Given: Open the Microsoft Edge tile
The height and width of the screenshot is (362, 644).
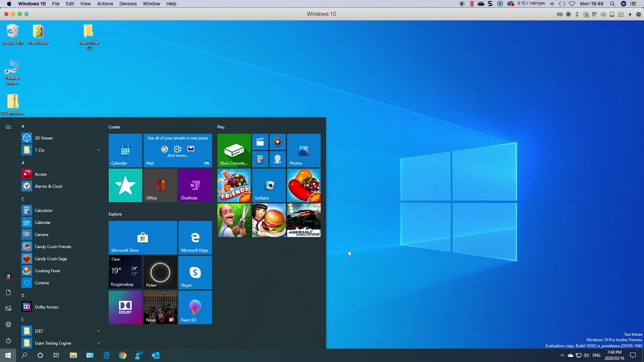Looking at the screenshot, I should [195, 237].
